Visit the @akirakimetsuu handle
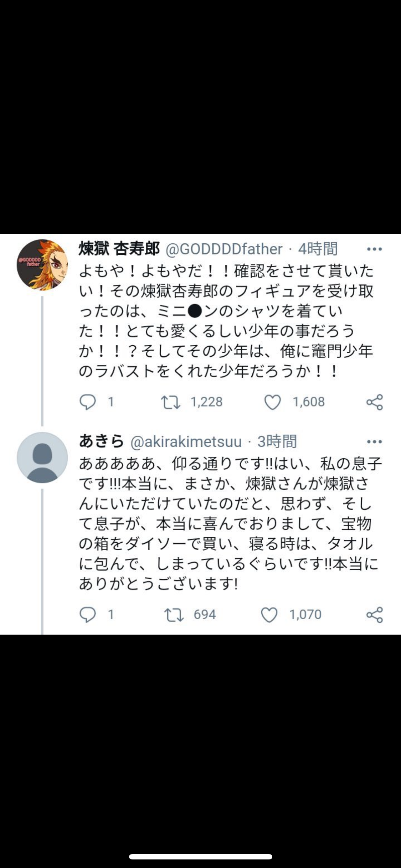The width and height of the screenshot is (401, 868). pos(186,442)
